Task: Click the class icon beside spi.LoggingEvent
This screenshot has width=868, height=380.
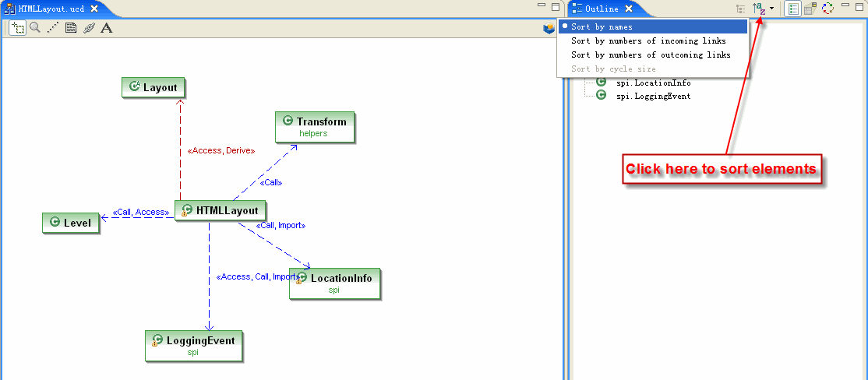Action: tap(602, 95)
